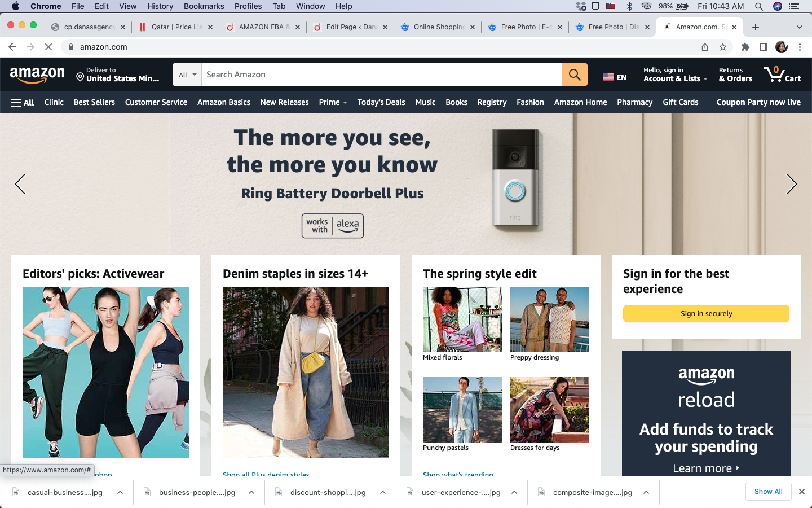
Task: Open the Preppy dressing thumbnail
Action: (x=550, y=319)
